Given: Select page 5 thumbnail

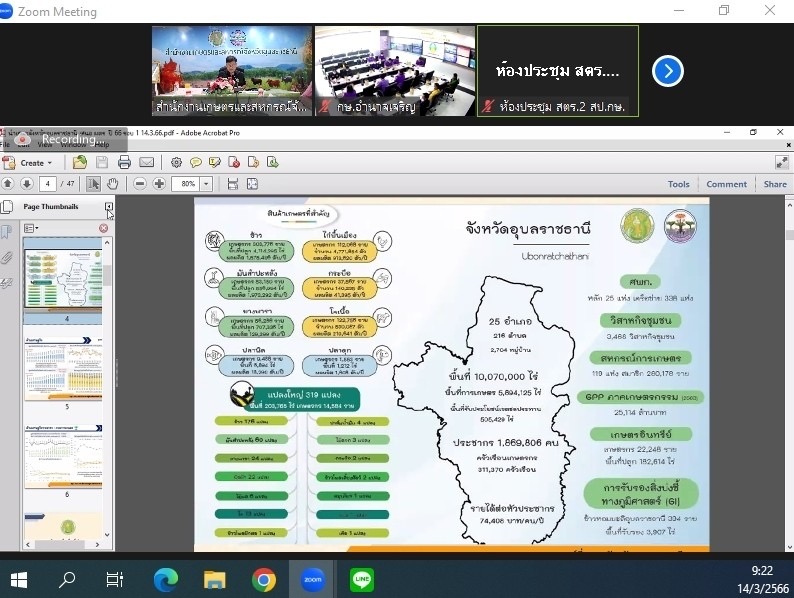Looking at the screenshot, I should (x=61, y=365).
